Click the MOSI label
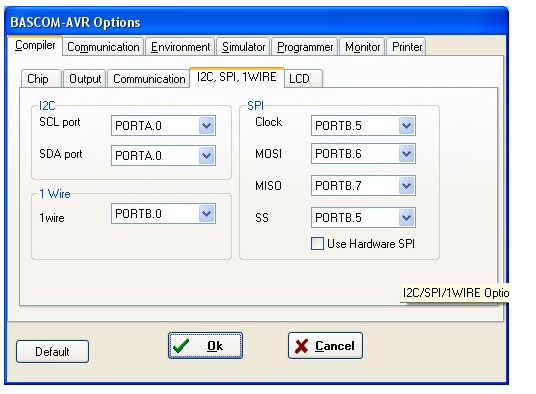536x394 pixels. point(268,154)
